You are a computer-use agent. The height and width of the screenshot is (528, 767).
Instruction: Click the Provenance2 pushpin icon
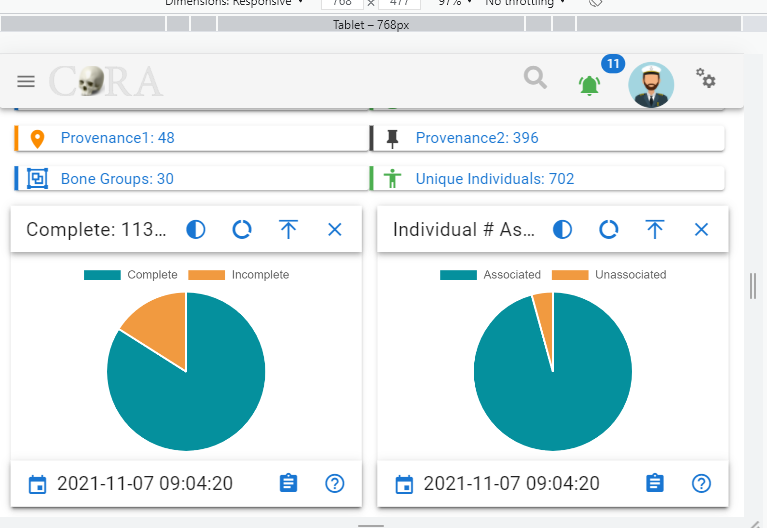392,139
